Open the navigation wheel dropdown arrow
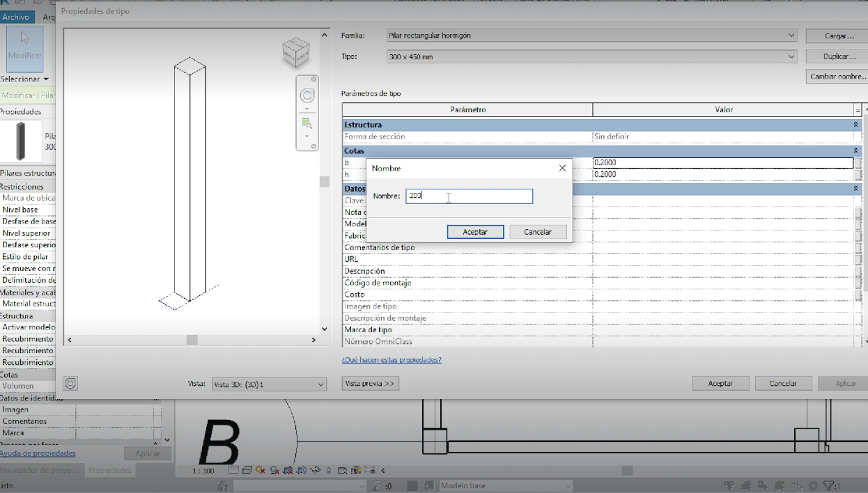 click(x=307, y=109)
